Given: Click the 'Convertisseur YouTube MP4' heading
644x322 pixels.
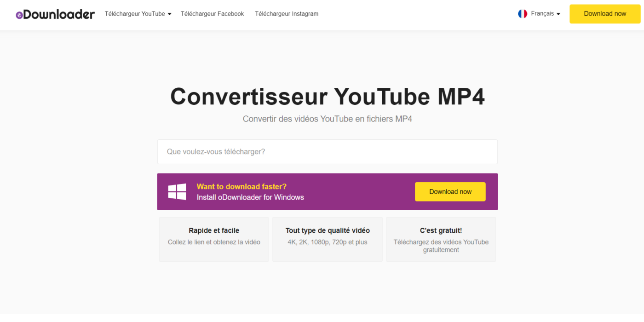Looking at the screenshot, I should (x=328, y=97).
